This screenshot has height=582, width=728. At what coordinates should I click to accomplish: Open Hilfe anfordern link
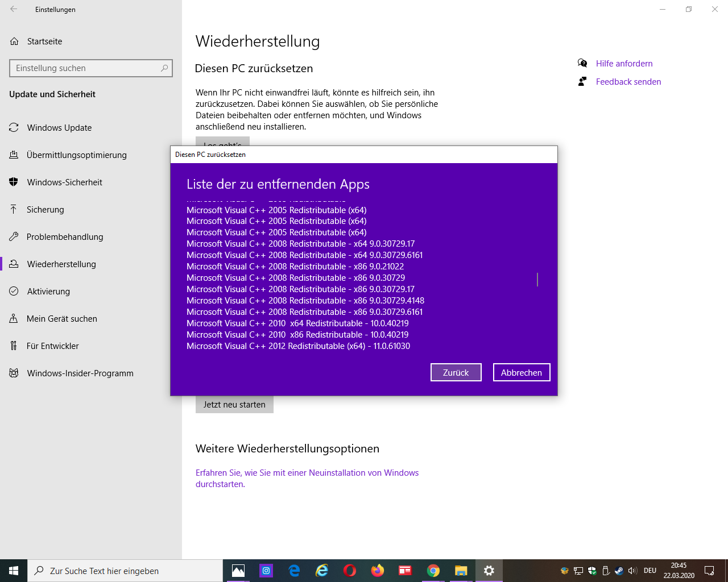click(x=624, y=64)
